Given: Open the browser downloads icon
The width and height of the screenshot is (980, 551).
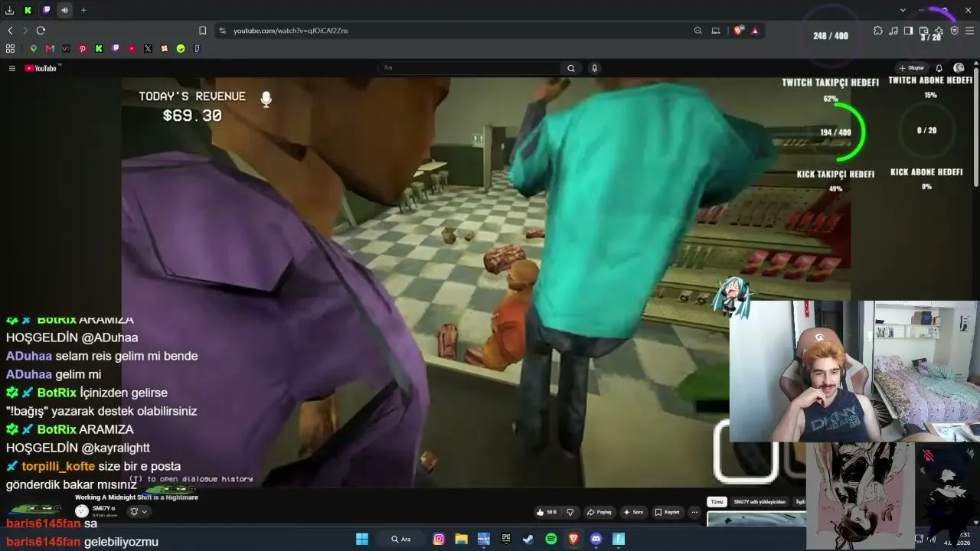Looking at the screenshot, I should tap(10, 10).
